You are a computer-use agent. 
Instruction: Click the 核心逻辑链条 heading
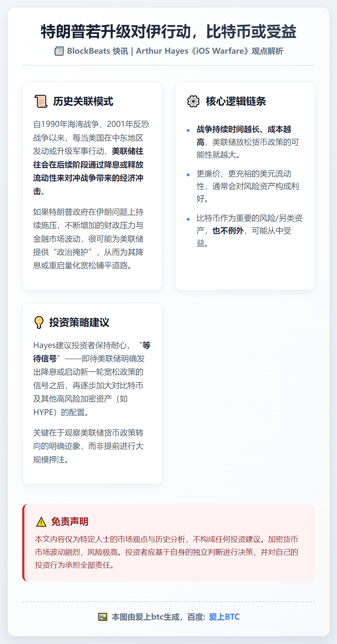click(236, 101)
